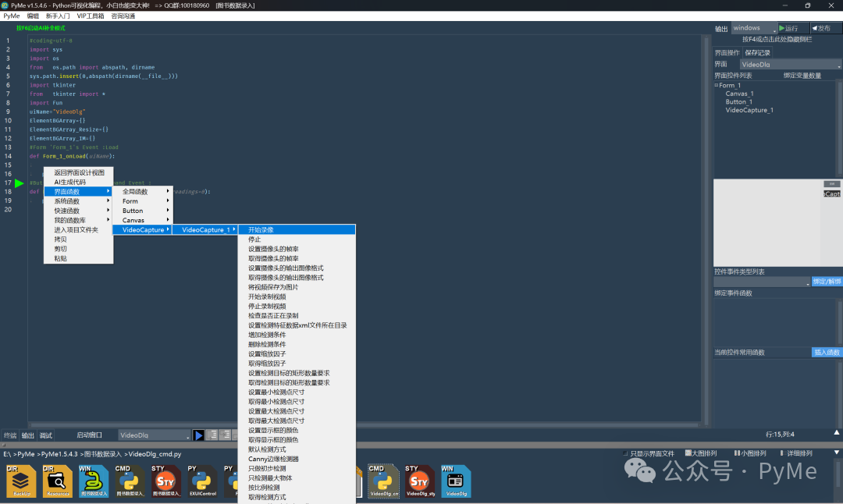843x504 pixels.
Task: Select Canny边缘检测器 menu entry
Action: point(297,459)
